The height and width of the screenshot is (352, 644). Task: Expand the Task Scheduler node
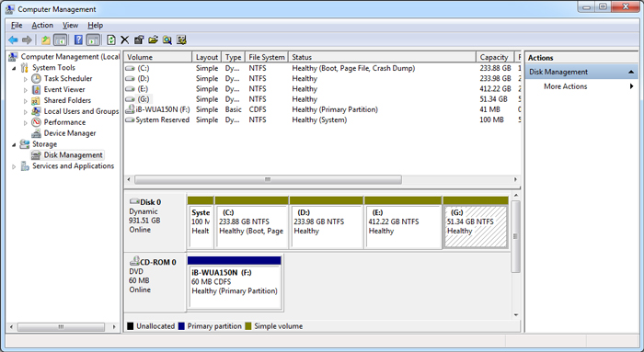tap(26, 79)
